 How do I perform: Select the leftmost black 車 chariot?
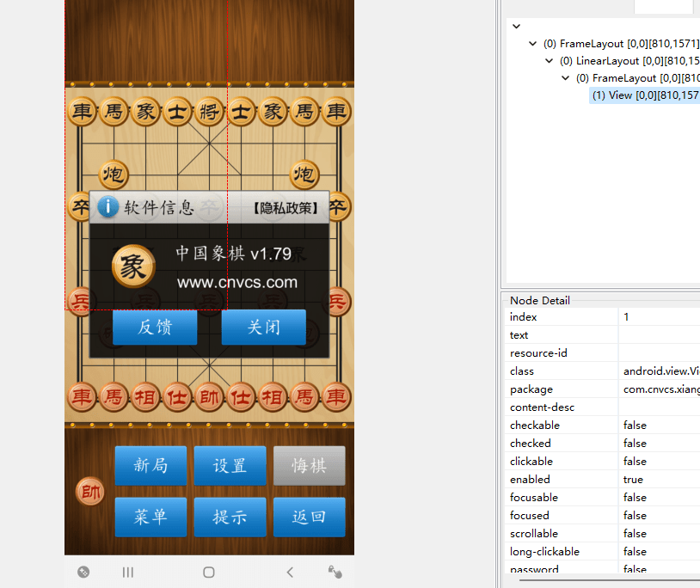(x=82, y=112)
